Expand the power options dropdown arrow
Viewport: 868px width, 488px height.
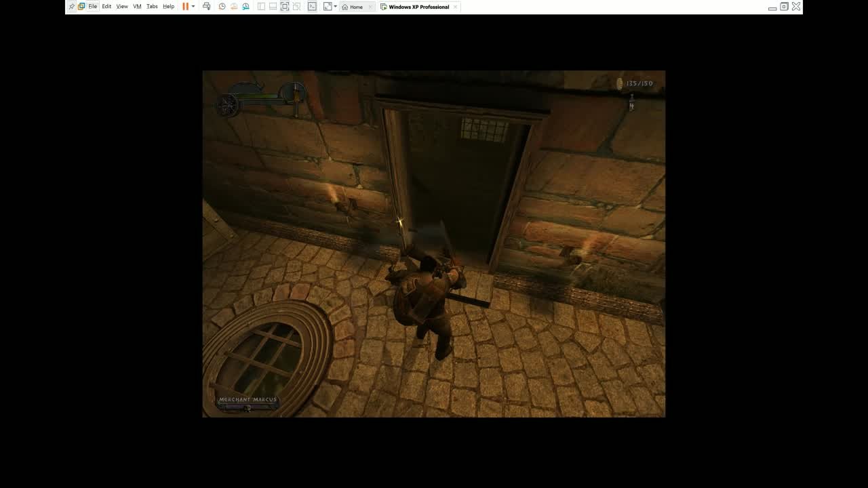point(193,7)
